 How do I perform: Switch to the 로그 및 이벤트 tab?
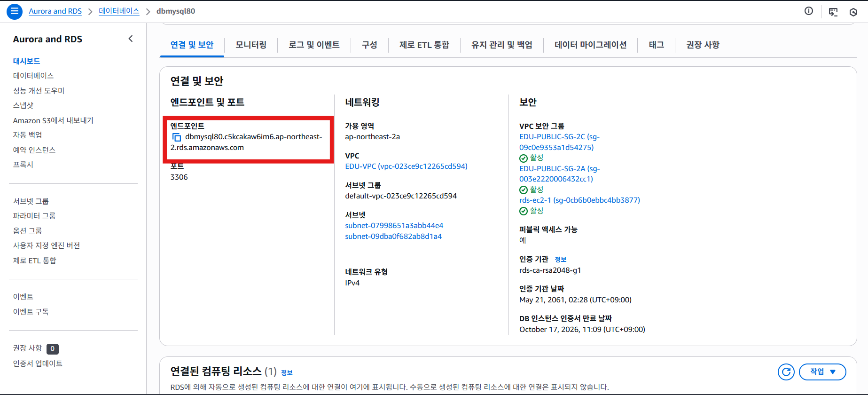point(314,45)
